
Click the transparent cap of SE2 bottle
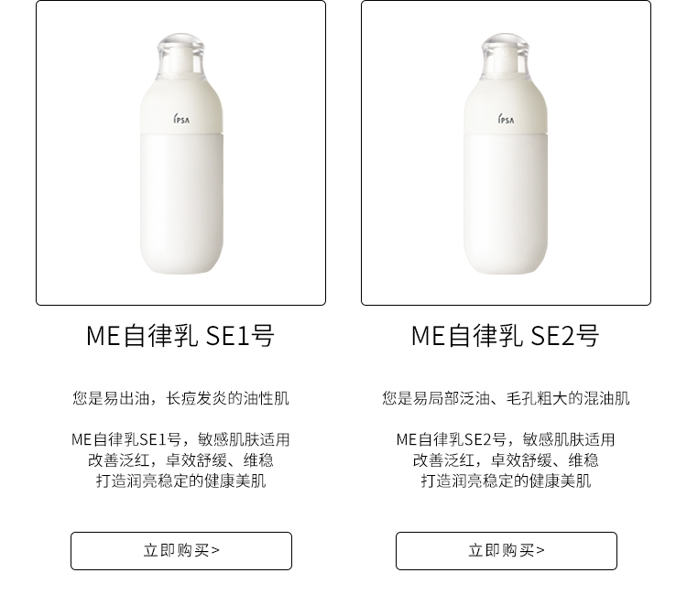(x=506, y=57)
